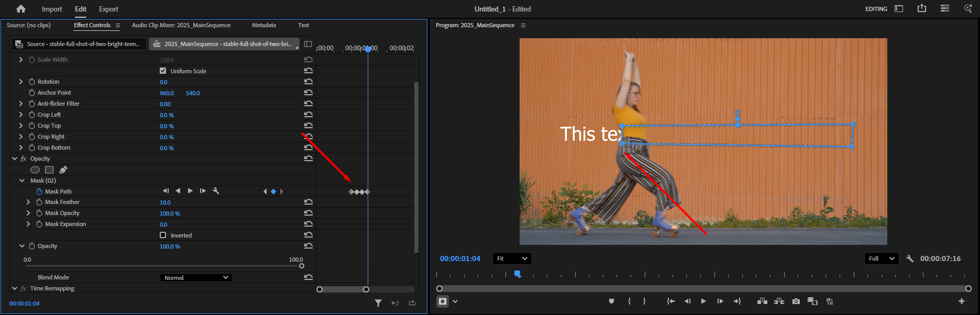Toggle Mask Feather animation stopwatch
Viewport: 980px width, 315px height.
tap(39, 202)
